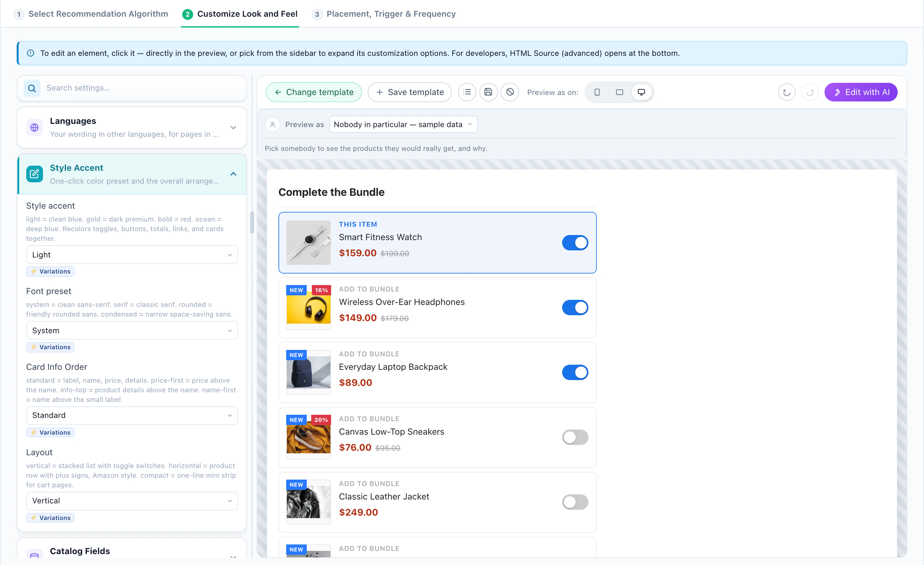Open Preview as sample data dropdown
The image size is (924, 565).
(404, 125)
